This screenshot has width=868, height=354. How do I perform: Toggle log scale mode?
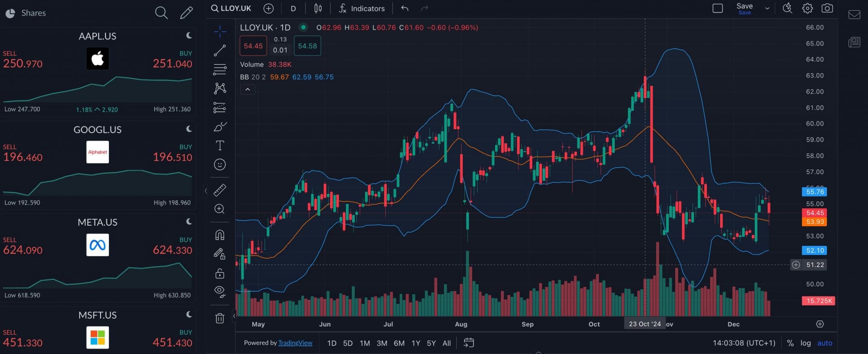[x=805, y=343]
